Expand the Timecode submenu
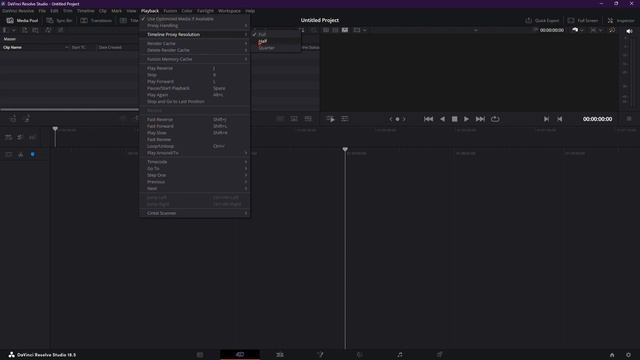640x360 pixels. 195,162
